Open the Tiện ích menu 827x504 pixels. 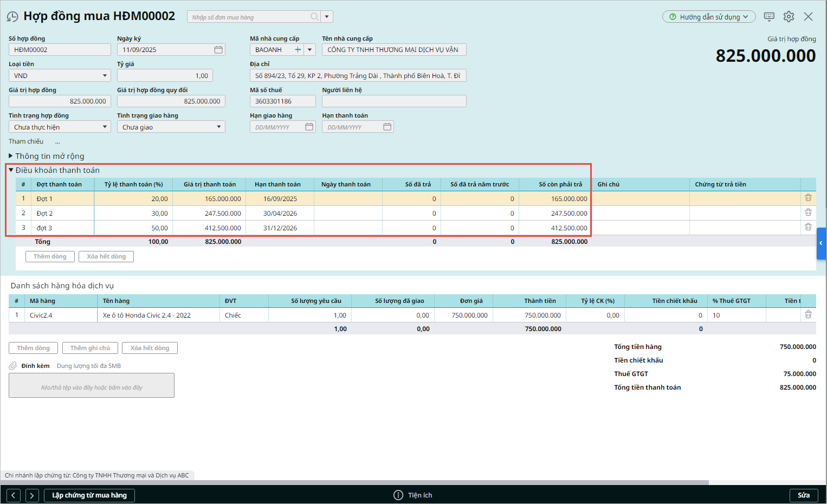(413, 495)
